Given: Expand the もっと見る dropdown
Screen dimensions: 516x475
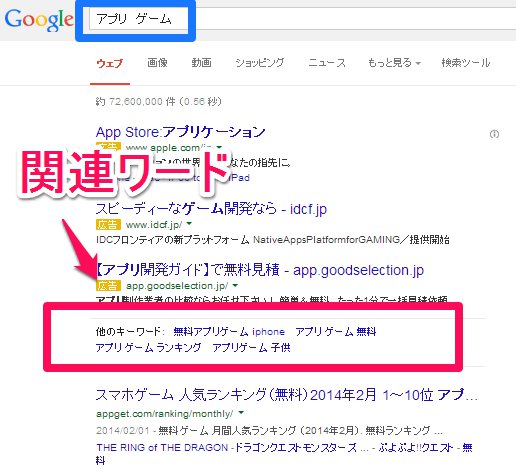Looking at the screenshot, I should [x=394, y=63].
